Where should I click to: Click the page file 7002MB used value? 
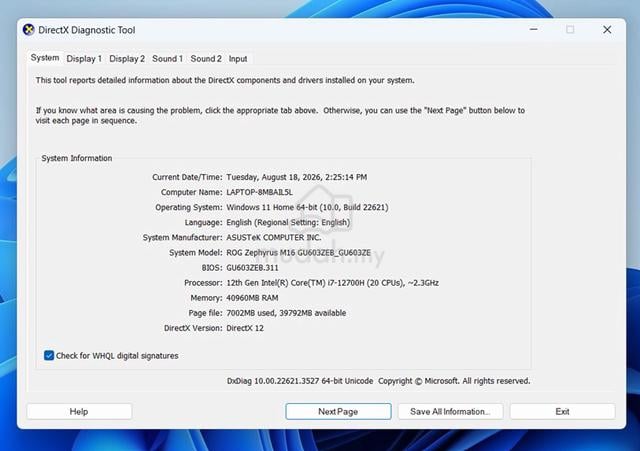click(286, 313)
